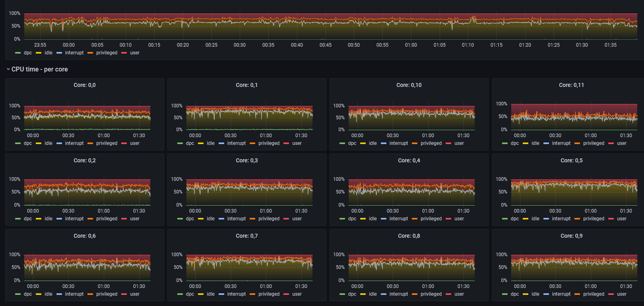The height and width of the screenshot is (306, 644).
Task: Toggle dpc series in top overview legend
Action: tap(28, 53)
